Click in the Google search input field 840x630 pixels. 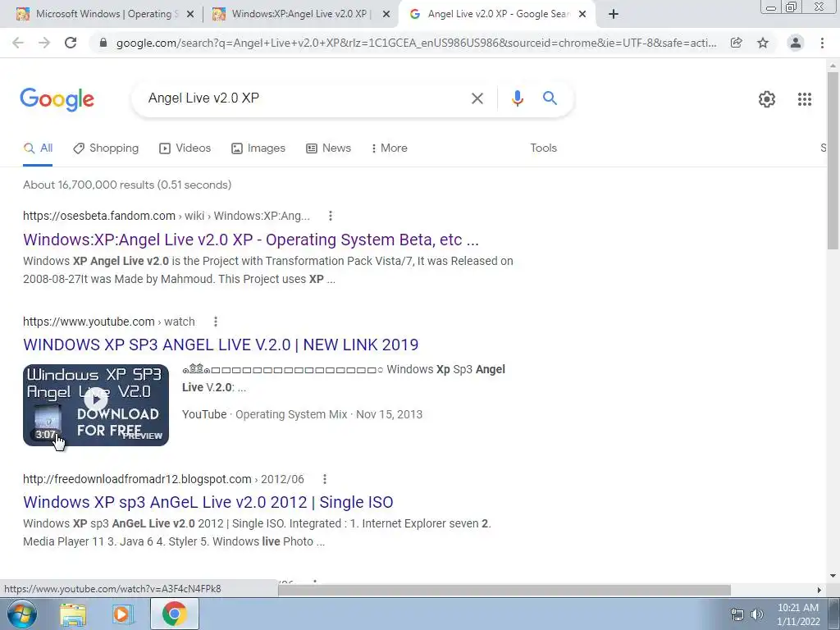point(305,98)
